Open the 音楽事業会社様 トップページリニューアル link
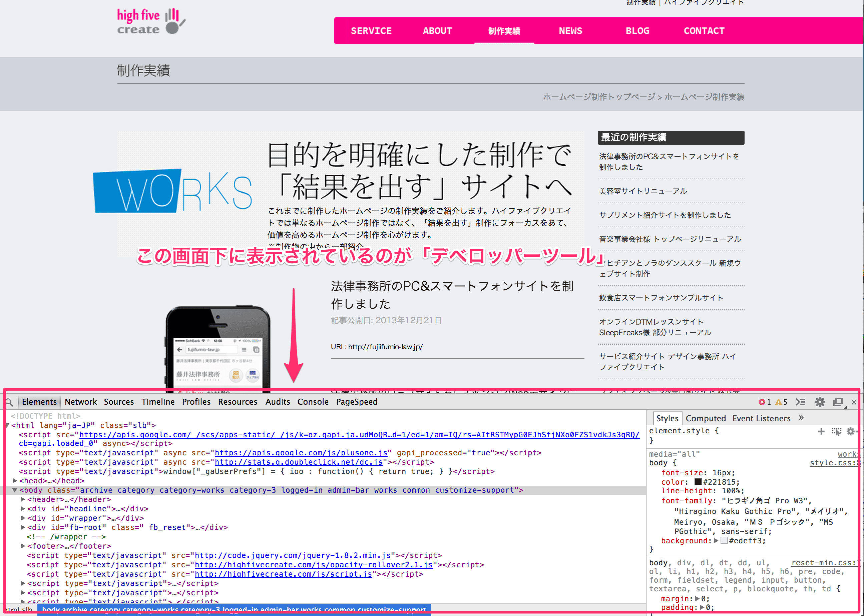The width and height of the screenshot is (864, 616). [670, 239]
